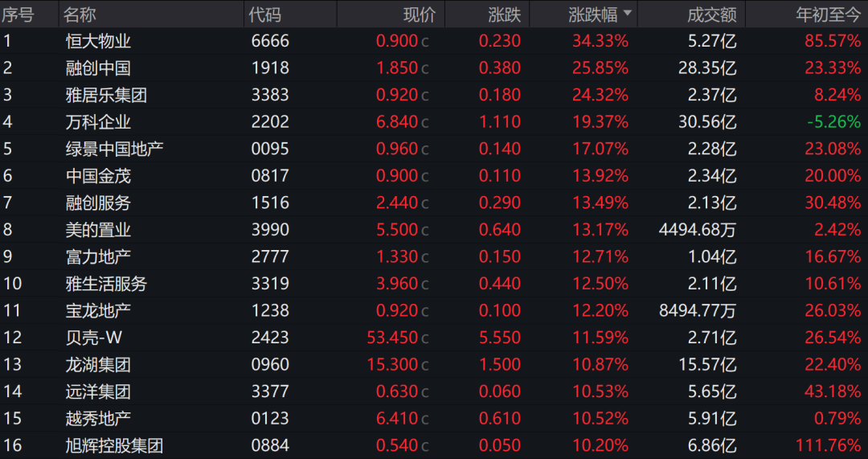Select the 万科企业 row
This screenshot has width=868, height=459.
click(434, 122)
